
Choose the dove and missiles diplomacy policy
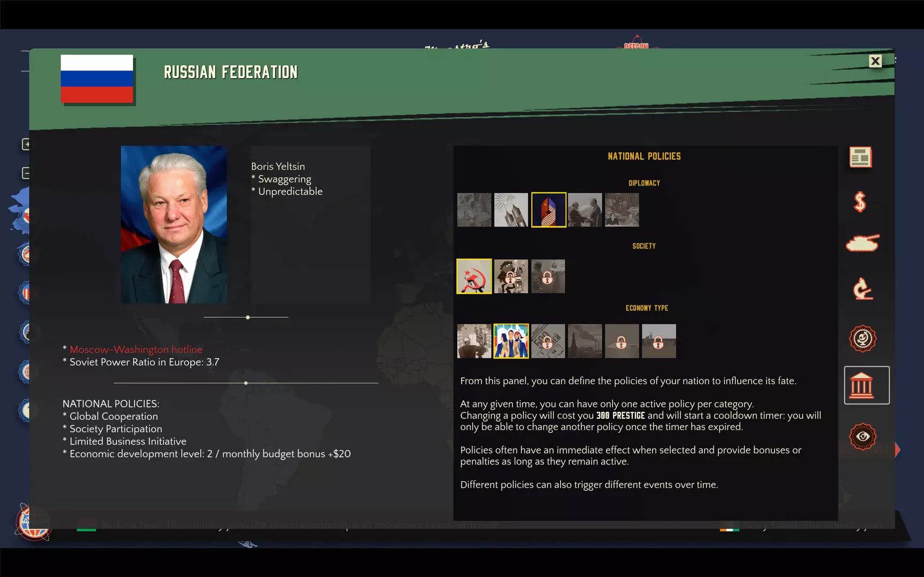[511, 210]
